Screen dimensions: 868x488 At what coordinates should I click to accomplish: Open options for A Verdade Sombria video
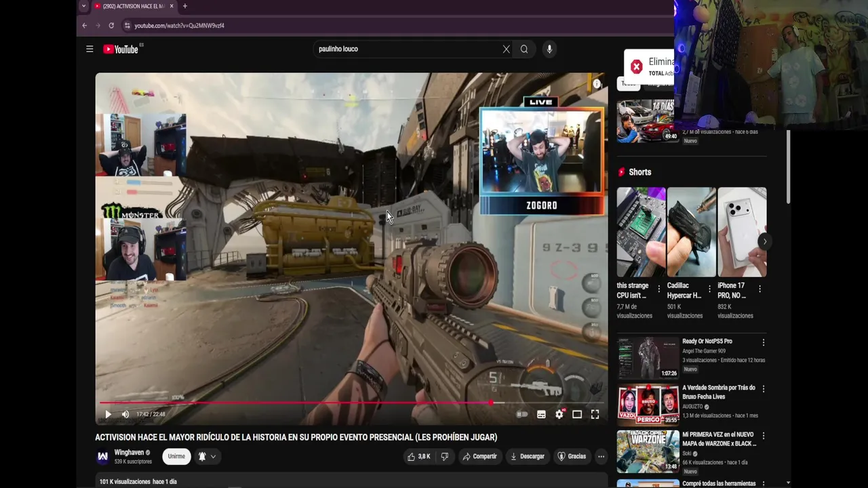click(x=764, y=389)
